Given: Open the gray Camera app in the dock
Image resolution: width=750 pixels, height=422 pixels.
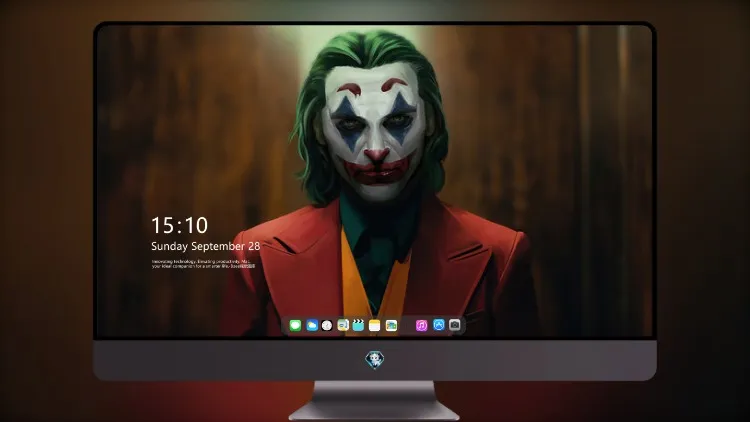Looking at the screenshot, I should pos(455,325).
